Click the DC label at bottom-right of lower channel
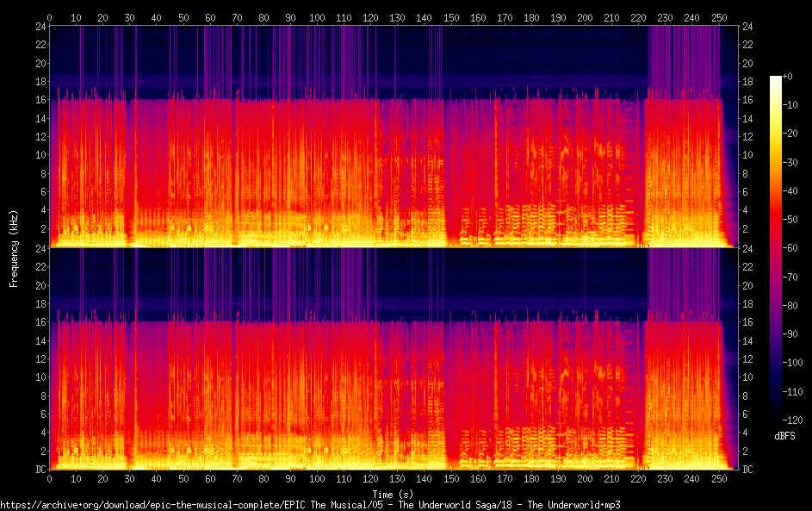This screenshot has width=812, height=511. [748, 470]
